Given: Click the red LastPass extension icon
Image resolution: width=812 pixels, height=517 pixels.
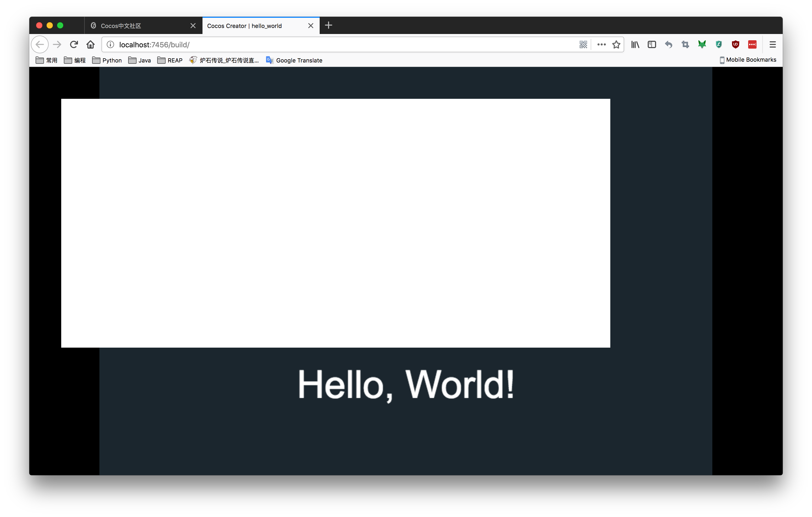Looking at the screenshot, I should (x=752, y=44).
